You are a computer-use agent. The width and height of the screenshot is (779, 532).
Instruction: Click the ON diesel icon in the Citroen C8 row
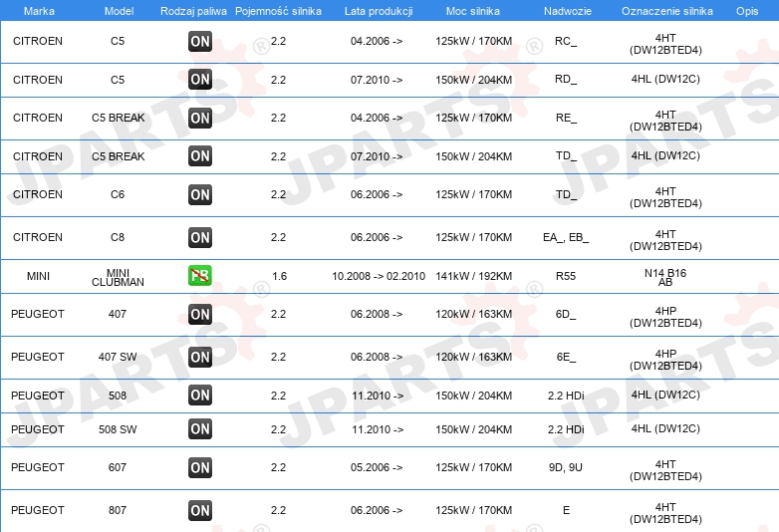(x=200, y=237)
